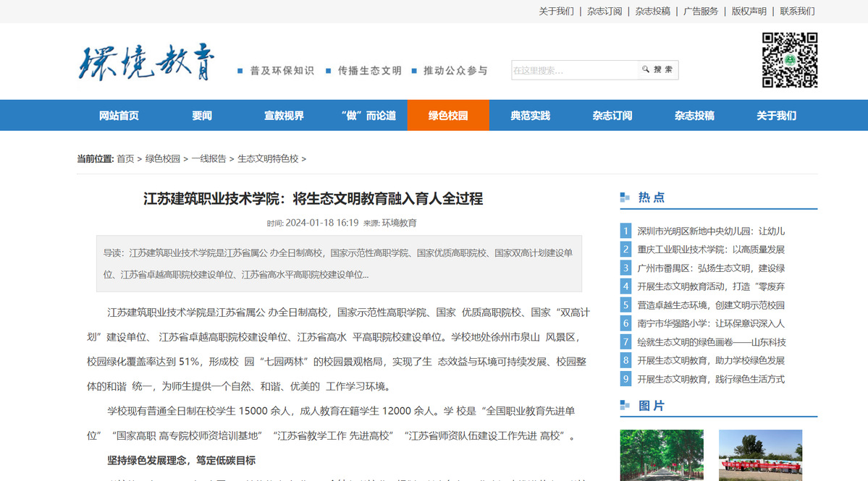The width and height of the screenshot is (868, 481).
Task: Click the 热点 section header icon
Action: 625,197
